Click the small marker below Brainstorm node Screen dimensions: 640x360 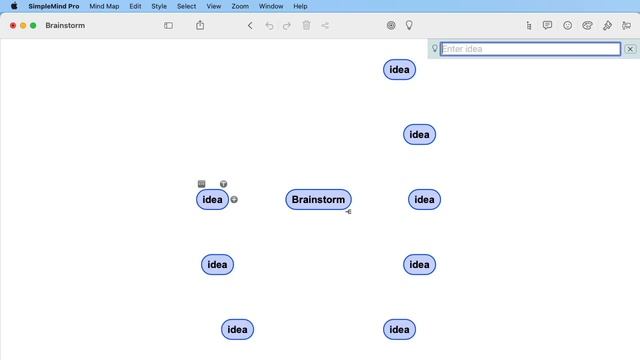[x=348, y=212]
